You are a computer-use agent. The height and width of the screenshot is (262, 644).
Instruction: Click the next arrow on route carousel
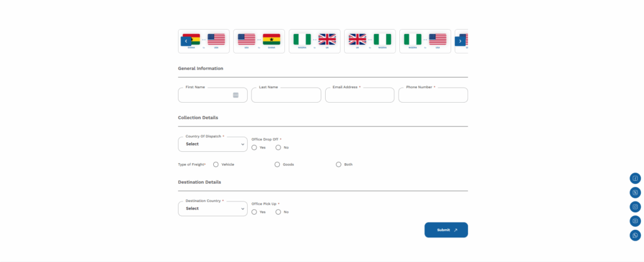(460, 41)
